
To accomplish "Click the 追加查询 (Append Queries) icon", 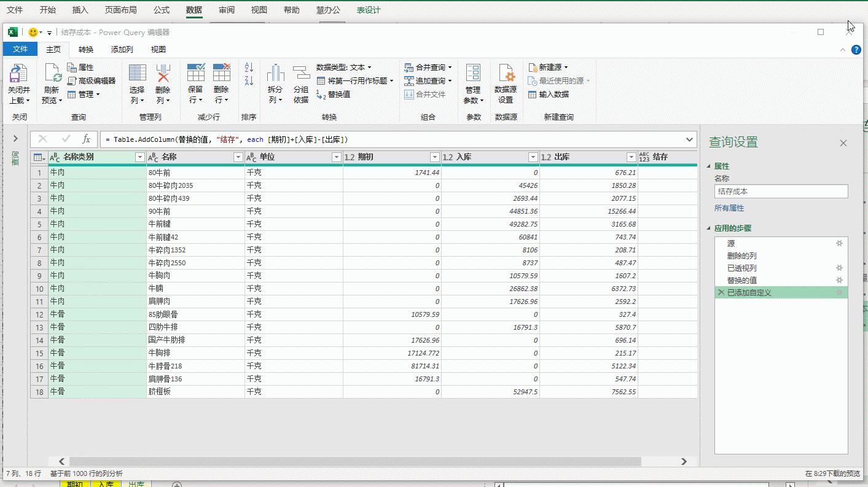I will [x=409, y=81].
